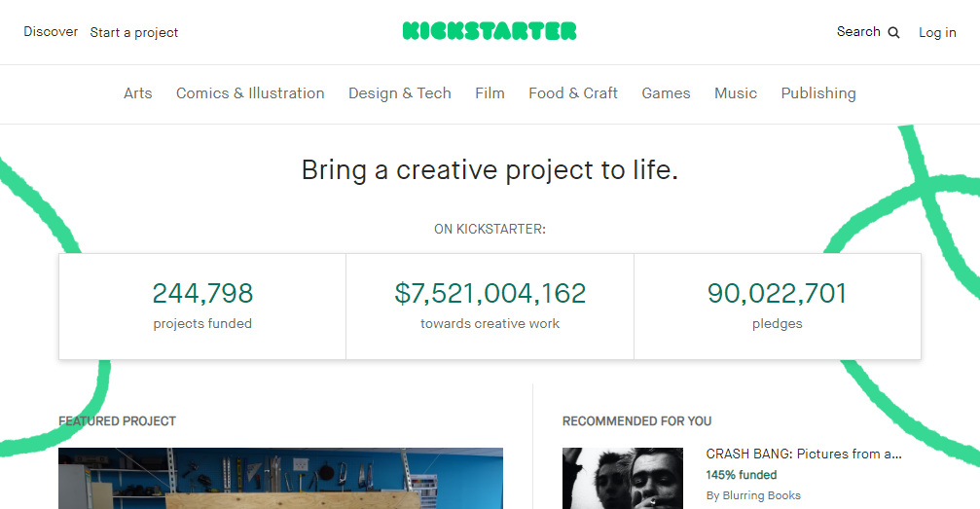Image resolution: width=980 pixels, height=509 pixels.
Task: Click the Kickstarter logo
Action: 490,31
